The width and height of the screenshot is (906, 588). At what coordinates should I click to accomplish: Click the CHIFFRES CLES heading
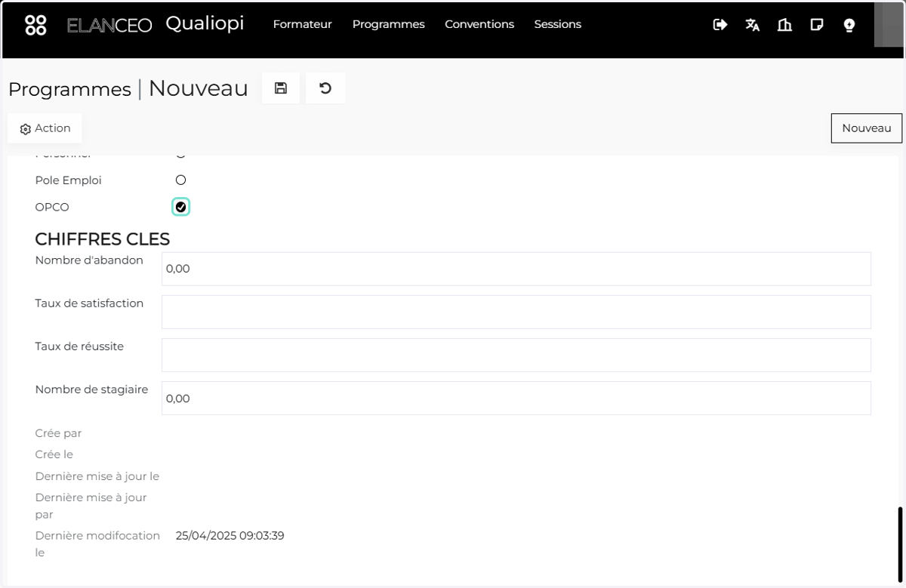103,239
